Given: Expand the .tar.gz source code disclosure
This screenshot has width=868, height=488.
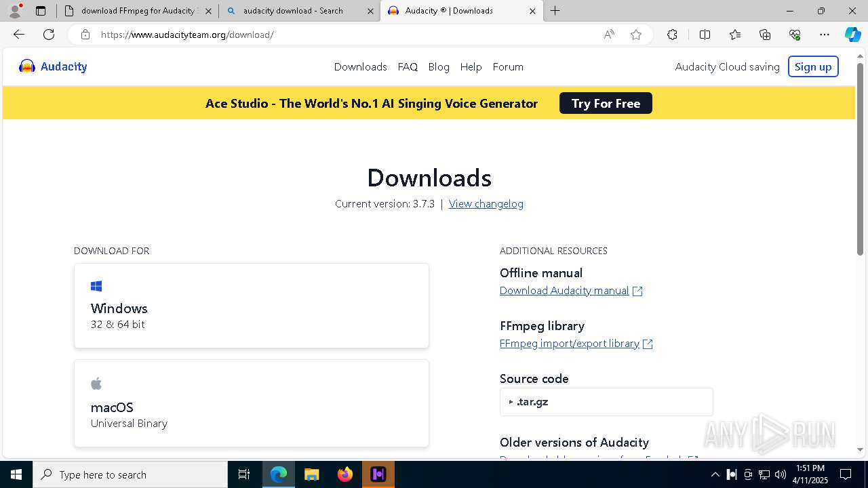Looking at the screenshot, I should (606, 402).
